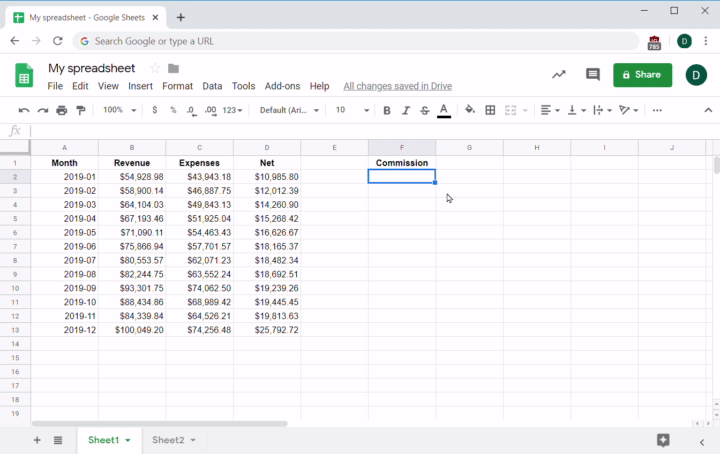Select the paint format roller tool

(x=81, y=110)
